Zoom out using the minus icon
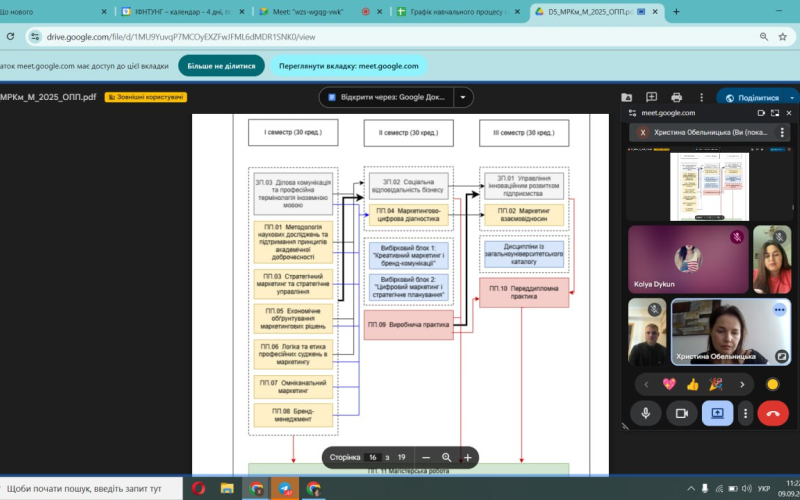Viewport: 800px width, 500px height. click(x=425, y=457)
